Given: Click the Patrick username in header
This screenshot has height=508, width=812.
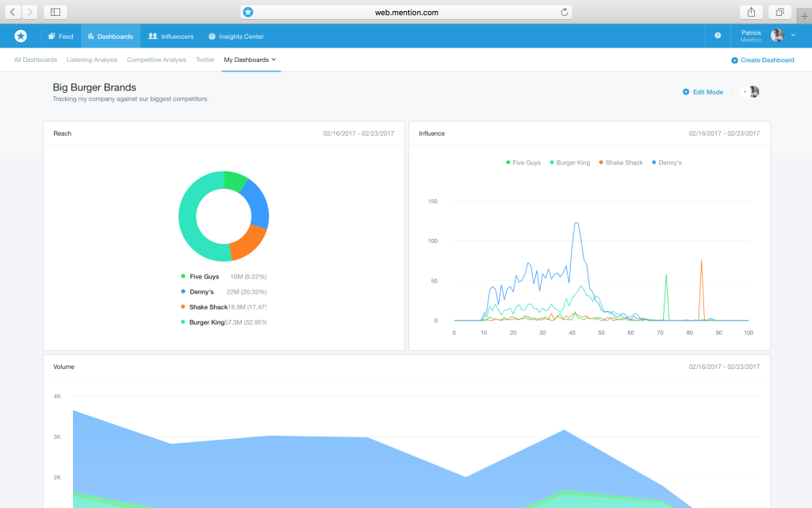Looking at the screenshot, I should [x=751, y=33].
